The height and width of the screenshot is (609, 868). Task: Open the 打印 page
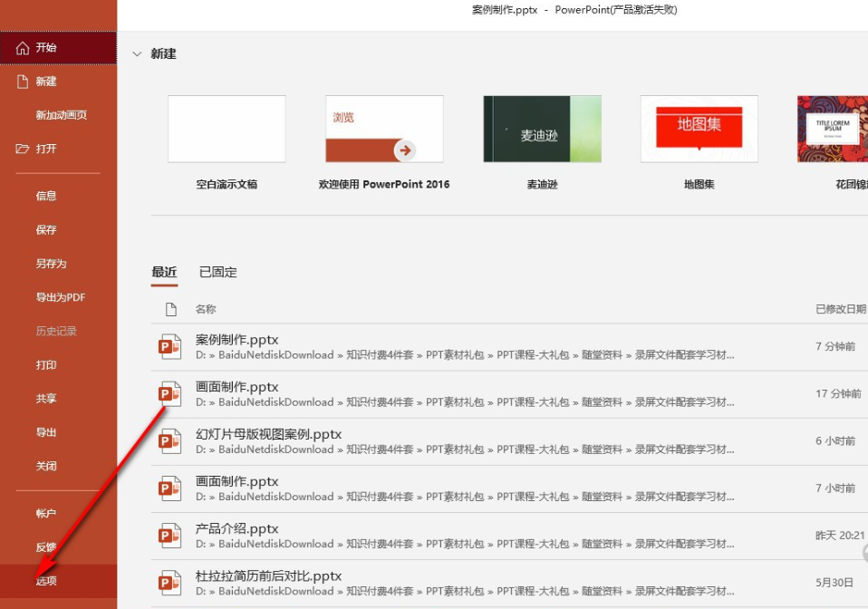click(x=58, y=365)
